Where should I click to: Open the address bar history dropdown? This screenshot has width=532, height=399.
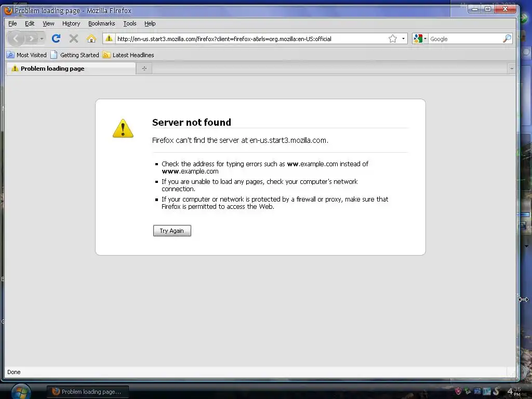click(403, 38)
